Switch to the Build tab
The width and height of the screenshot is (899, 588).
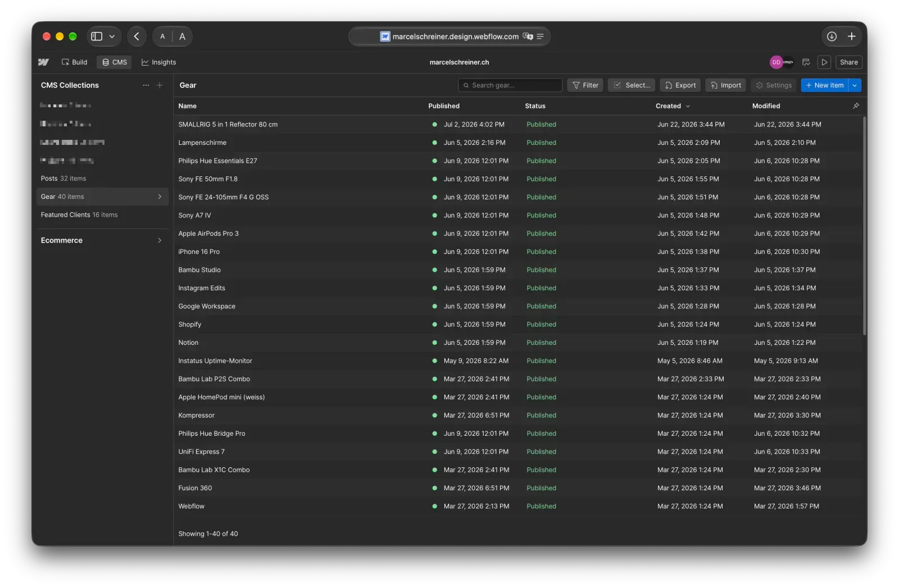pyautogui.click(x=74, y=62)
